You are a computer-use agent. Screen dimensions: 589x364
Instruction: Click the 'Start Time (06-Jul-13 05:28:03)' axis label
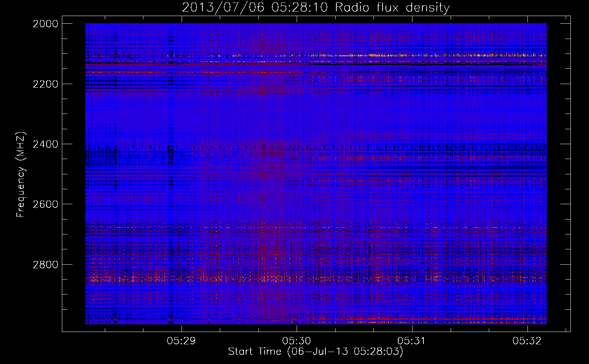(x=316, y=352)
